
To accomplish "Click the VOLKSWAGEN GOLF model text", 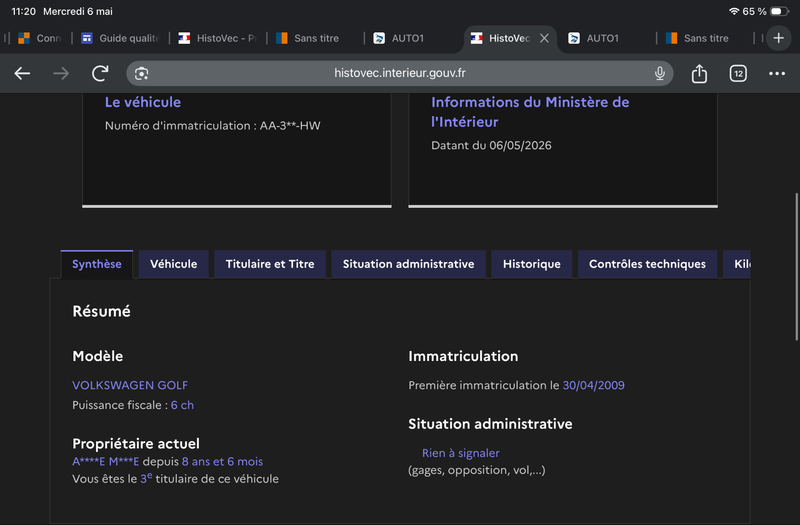I will (x=130, y=385).
